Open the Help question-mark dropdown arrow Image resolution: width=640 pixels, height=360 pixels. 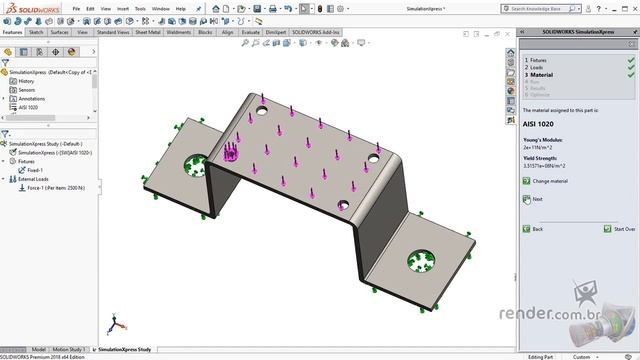point(606,9)
